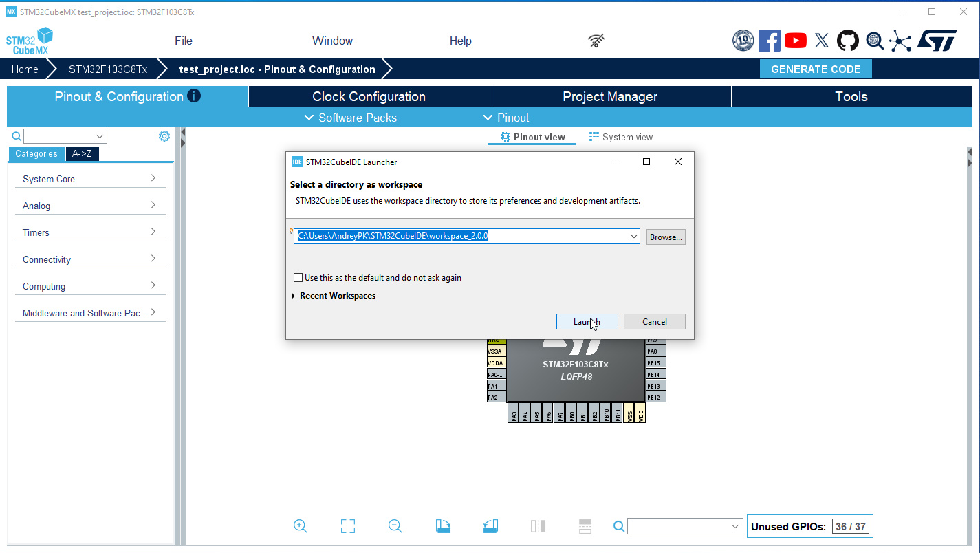
Task: Open the Help menu
Action: pos(461,41)
